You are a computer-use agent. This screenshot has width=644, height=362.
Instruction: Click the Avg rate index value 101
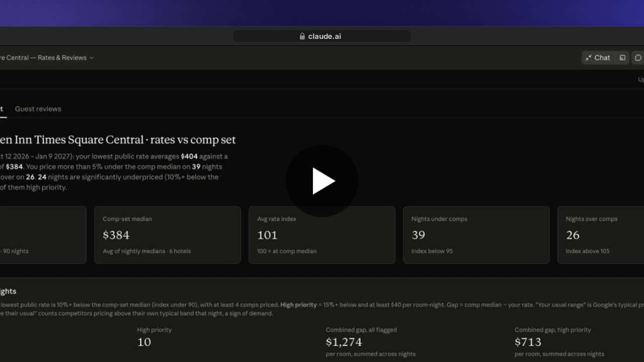click(x=267, y=235)
